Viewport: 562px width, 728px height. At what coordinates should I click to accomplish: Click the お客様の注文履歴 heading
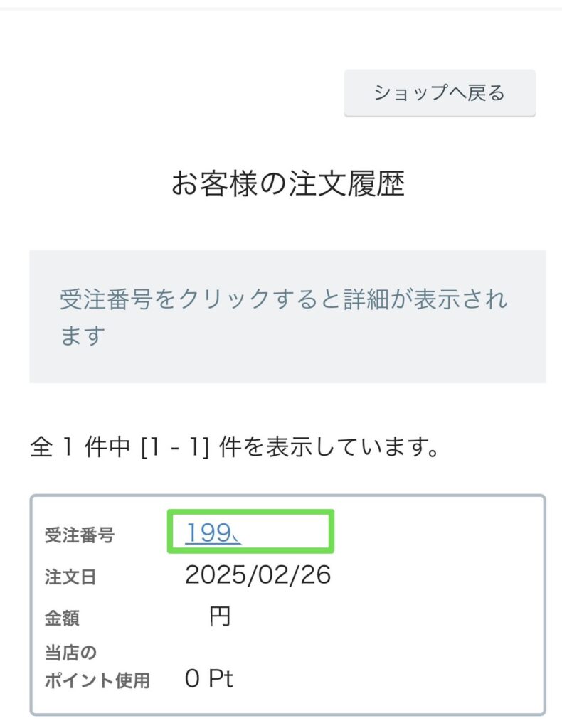pyautogui.click(x=287, y=185)
